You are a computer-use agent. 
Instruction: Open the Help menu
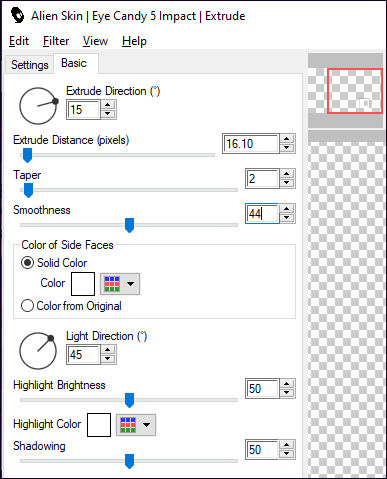[x=134, y=41]
